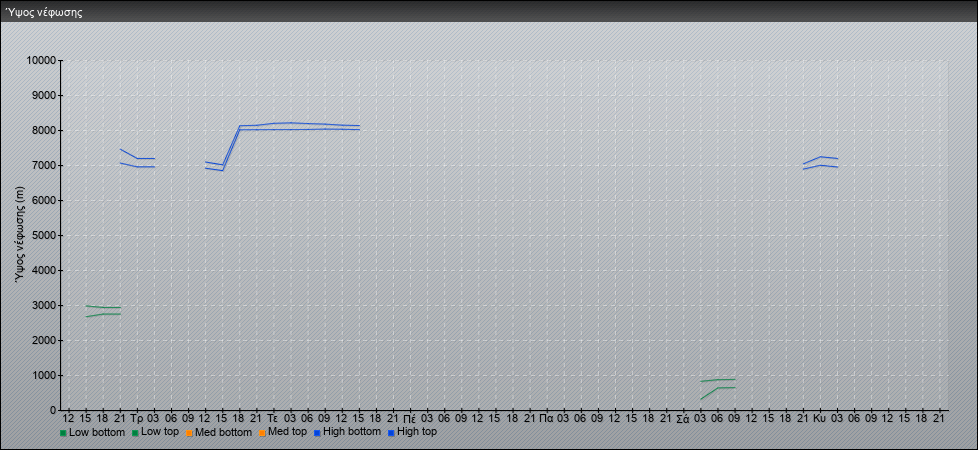978x450 pixels.
Task: Toggle the 'High top' legend label
Action: [x=416, y=432]
